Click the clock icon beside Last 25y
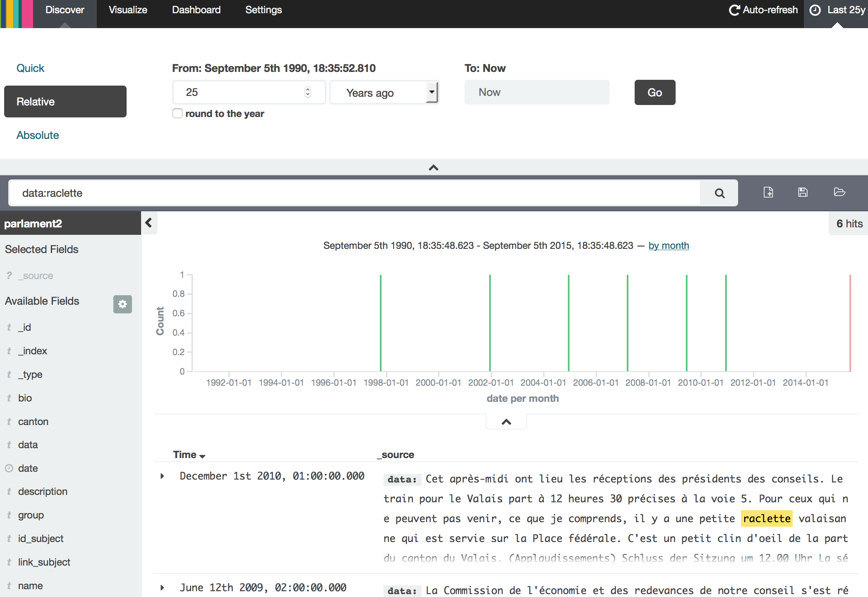Viewport: 868px width, 597px height. point(815,10)
